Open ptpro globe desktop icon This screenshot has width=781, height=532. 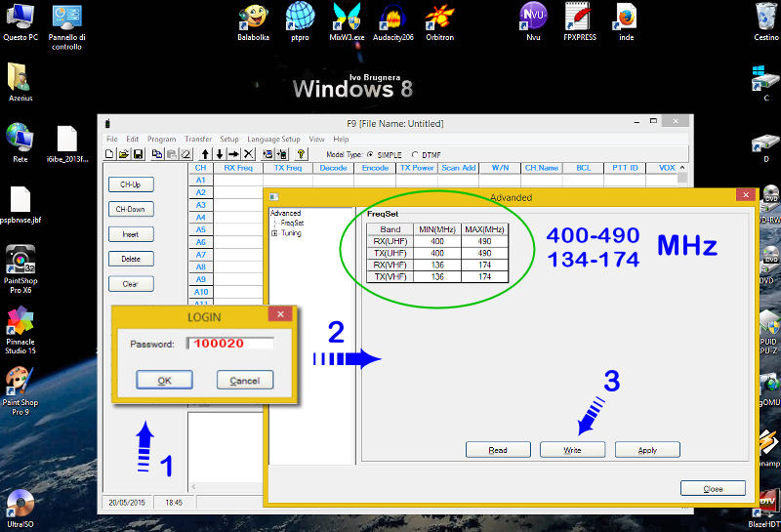[x=300, y=22]
